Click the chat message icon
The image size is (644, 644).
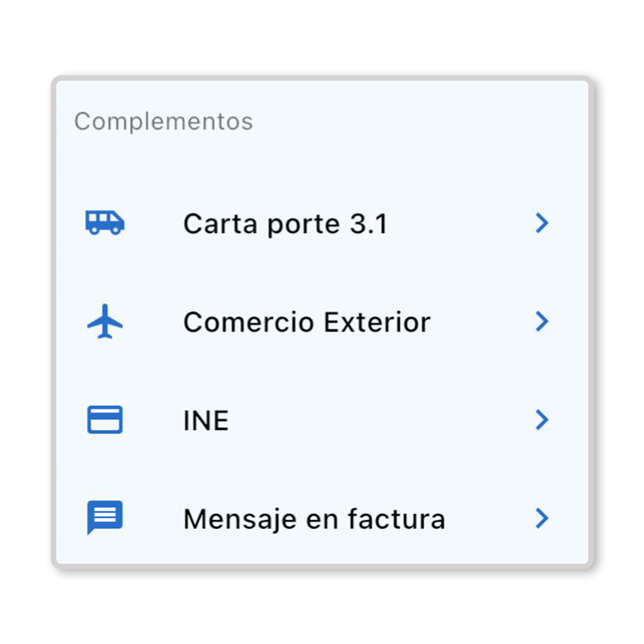click(x=105, y=517)
